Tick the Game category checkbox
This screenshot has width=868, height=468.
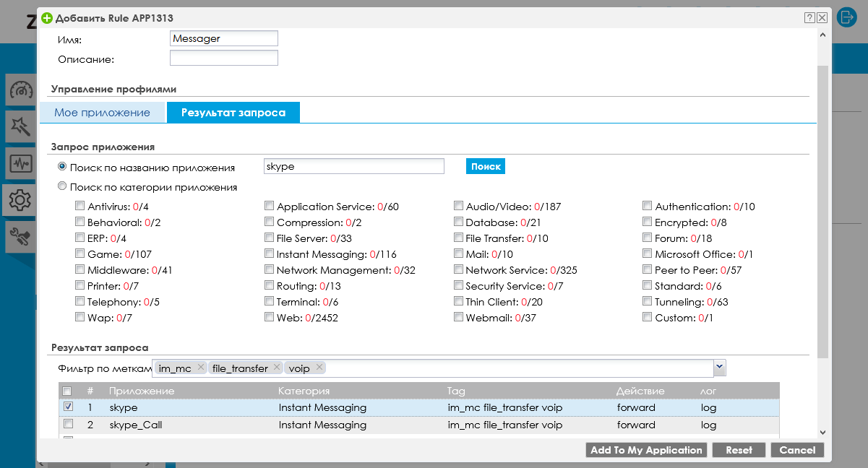pos(80,253)
